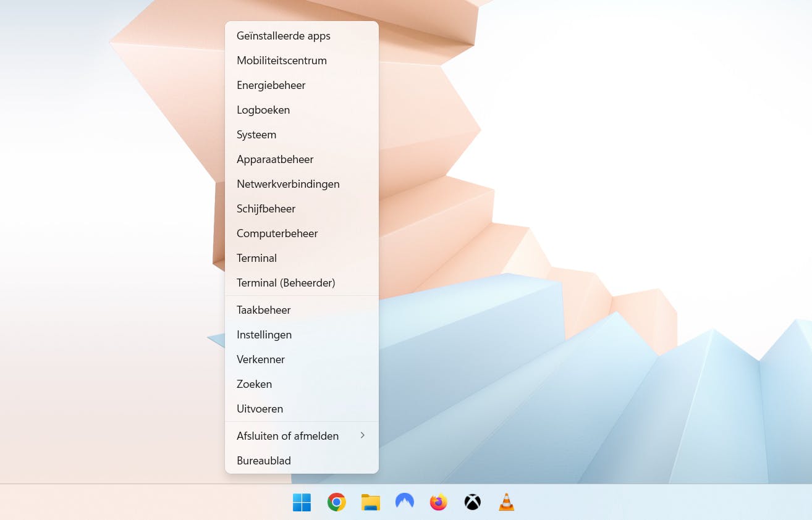Open Geïnstalleerde apps
The width and height of the screenshot is (812, 520).
pyautogui.click(x=284, y=35)
